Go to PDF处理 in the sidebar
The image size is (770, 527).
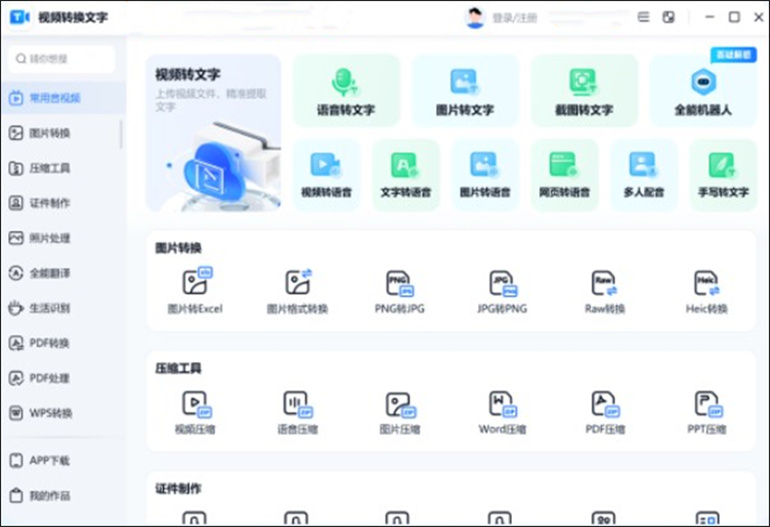[x=63, y=378]
